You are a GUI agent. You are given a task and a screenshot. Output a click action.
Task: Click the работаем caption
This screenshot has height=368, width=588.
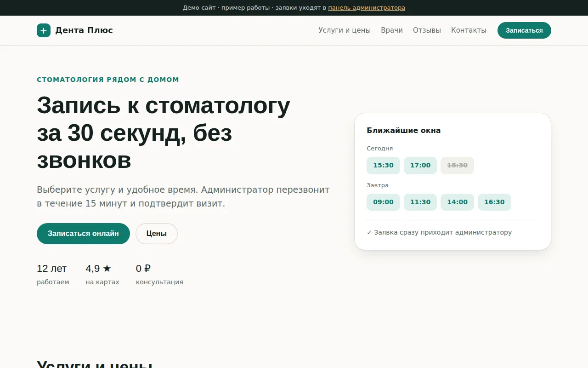coord(53,282)
